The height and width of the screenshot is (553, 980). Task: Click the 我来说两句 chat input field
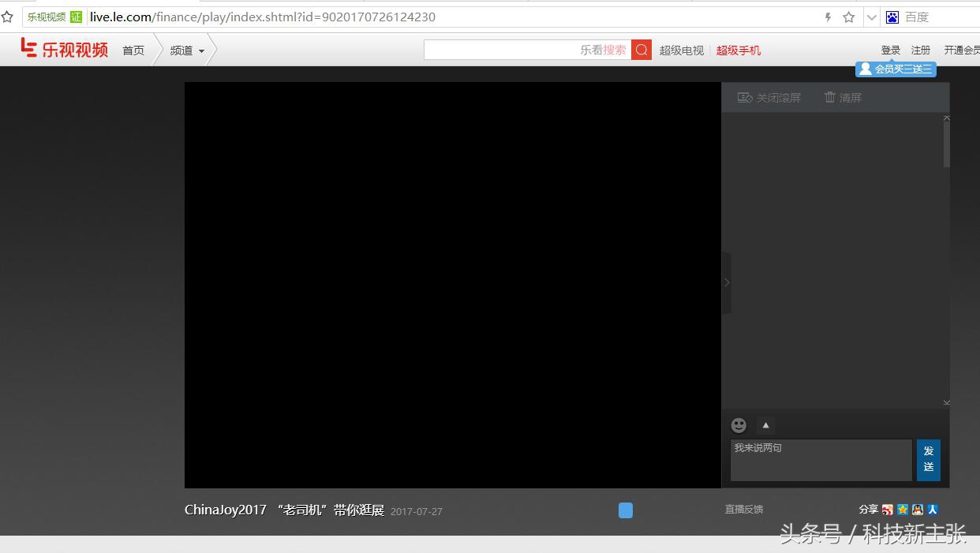(821, 459)
